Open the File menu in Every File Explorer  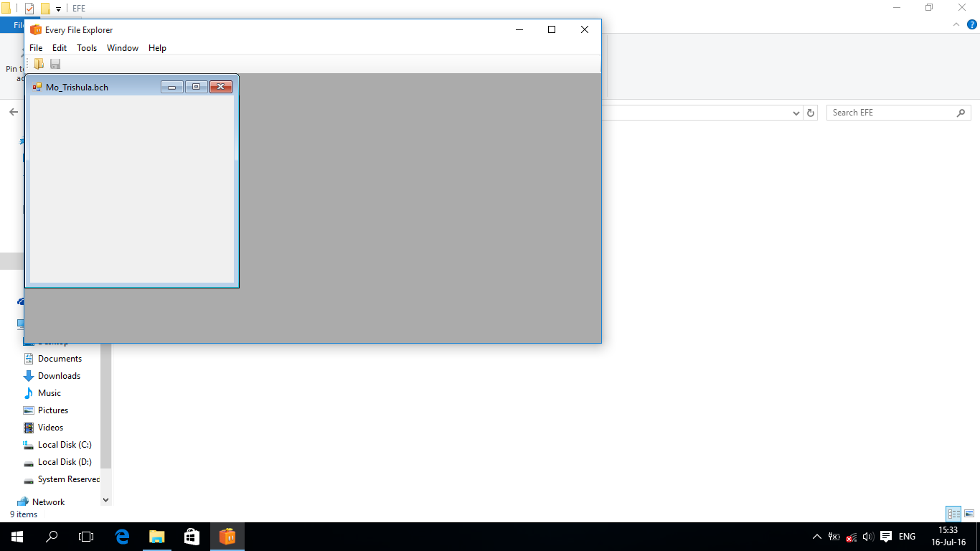coord(36,48)
